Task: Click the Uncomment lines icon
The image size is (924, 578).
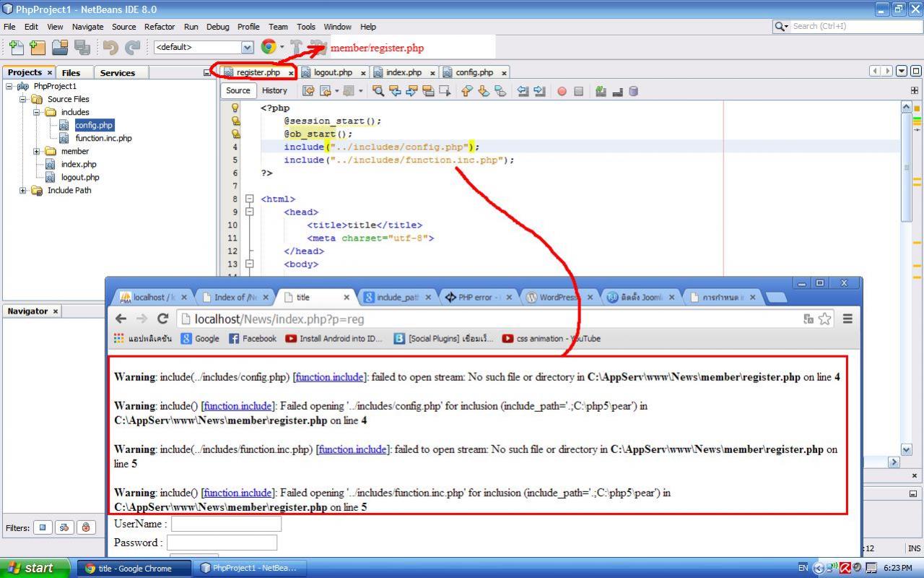Action: pyautogui.click(x=617, y=91)
